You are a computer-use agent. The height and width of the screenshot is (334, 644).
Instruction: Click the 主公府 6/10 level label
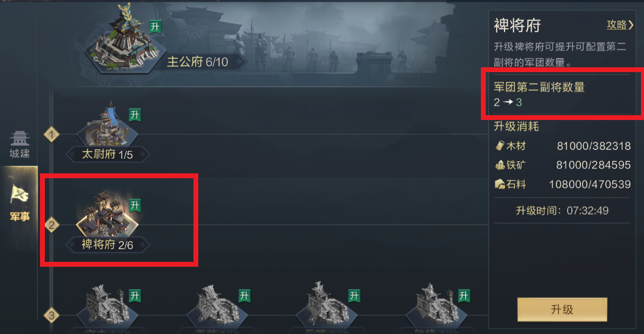(x=197, y=62)
